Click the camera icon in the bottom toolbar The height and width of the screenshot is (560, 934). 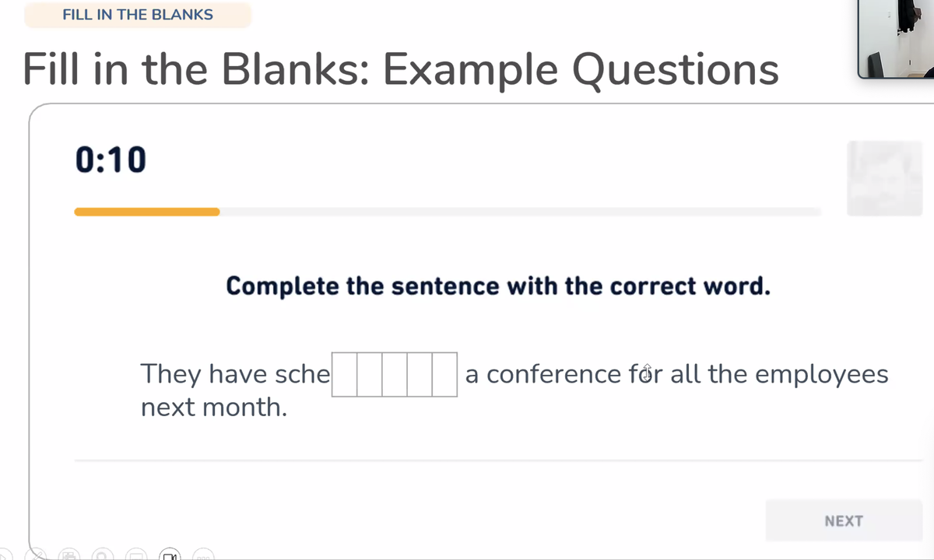pos(170,556)
